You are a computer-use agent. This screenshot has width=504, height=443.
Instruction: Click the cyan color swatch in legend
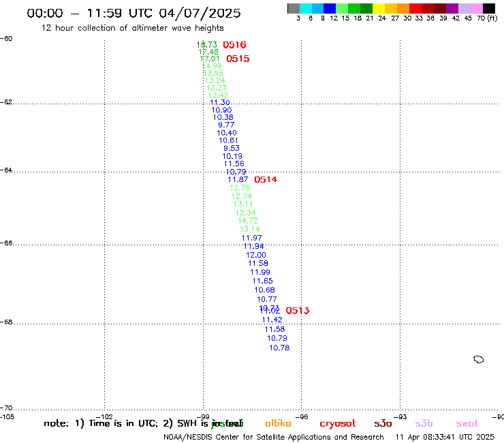[x=306, y=8]
